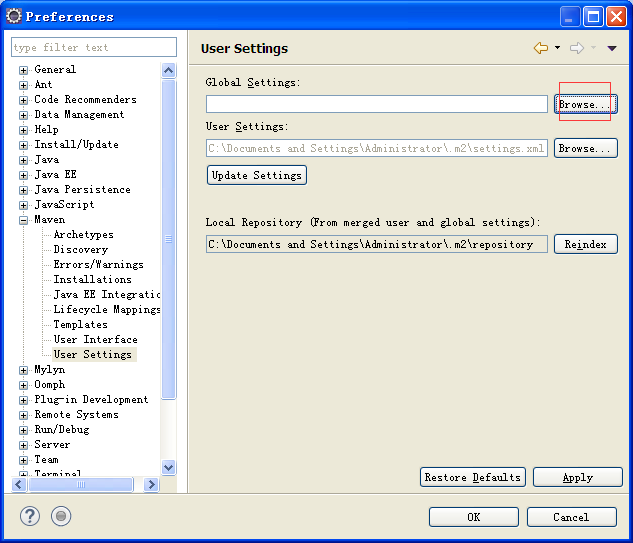This screenshot has width=633, height=543.
Task: Select the Run/Debug tree item label
Action: (62, 430)
